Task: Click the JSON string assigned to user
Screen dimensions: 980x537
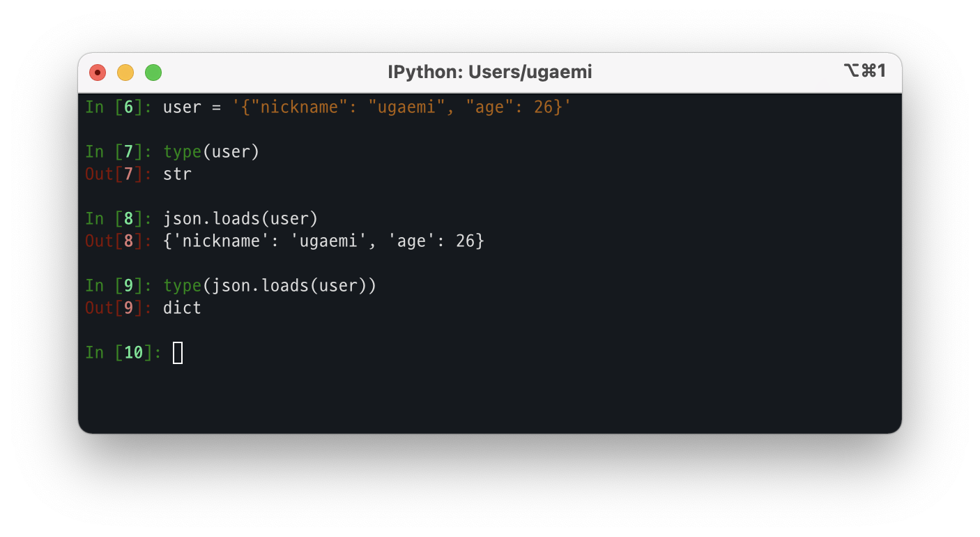Action: (x=402, y=107)
